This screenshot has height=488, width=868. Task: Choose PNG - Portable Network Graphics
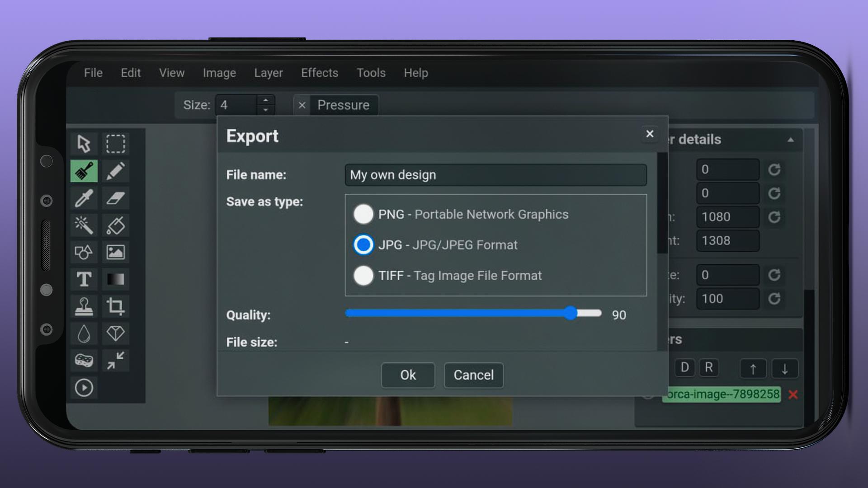pyautogui.click(x=363, y=214)
